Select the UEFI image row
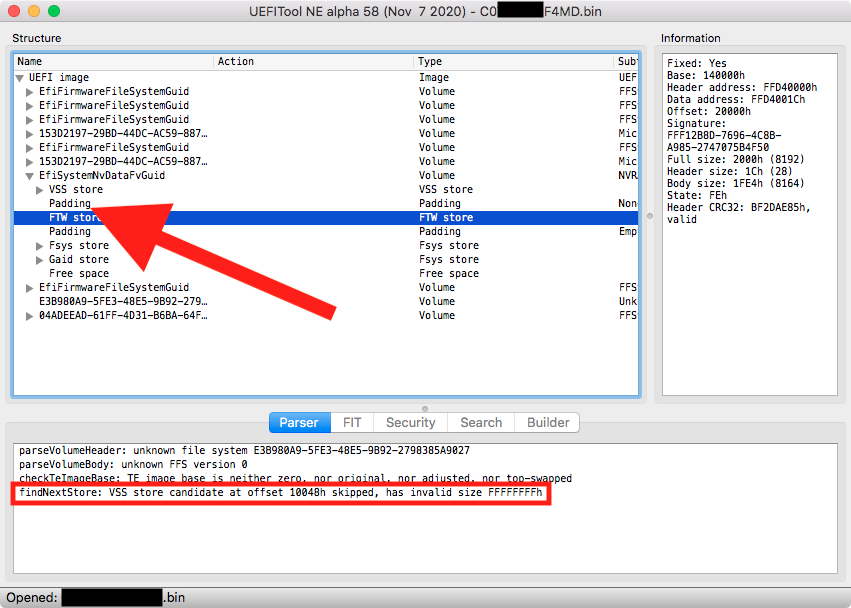Image resolution: width=851 pixels, height=608 pixels. click(326, 78)
